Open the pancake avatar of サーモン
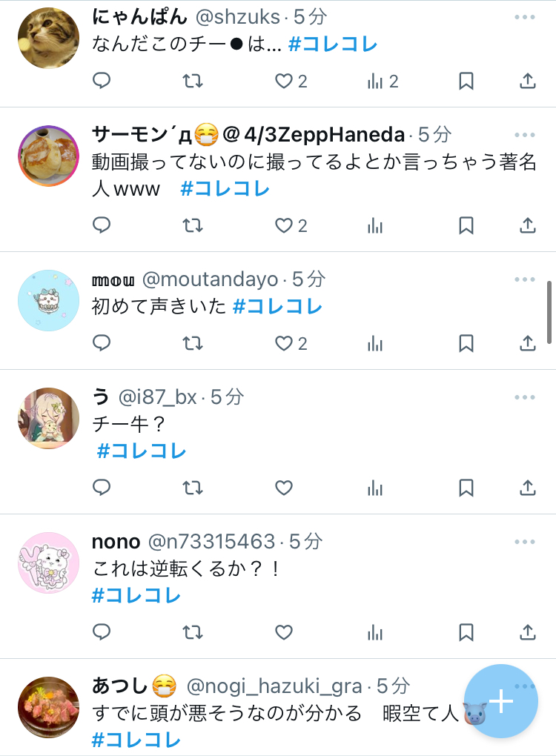The height and width of the screenshot is (756, 556). click(x=48, y=156)
